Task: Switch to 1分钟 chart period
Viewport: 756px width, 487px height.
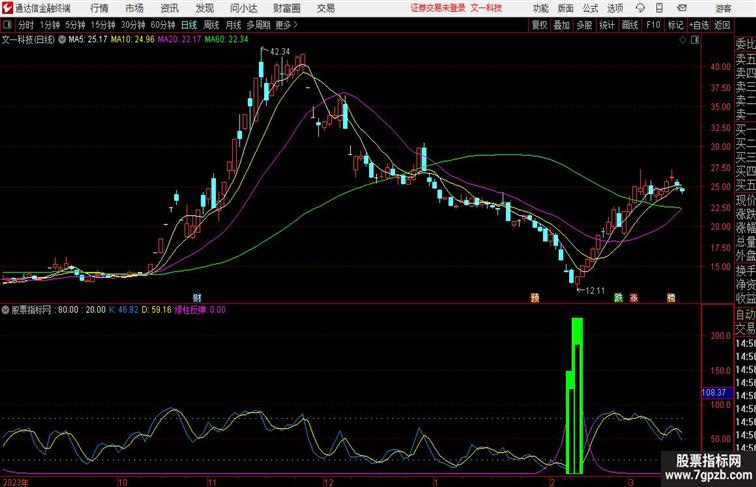Action: click(x=50, y=25)
